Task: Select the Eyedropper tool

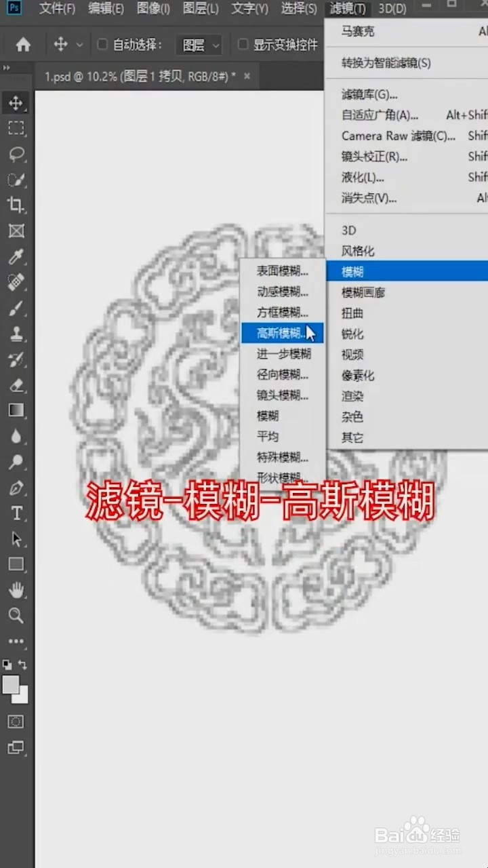Action: pos(16,256)
